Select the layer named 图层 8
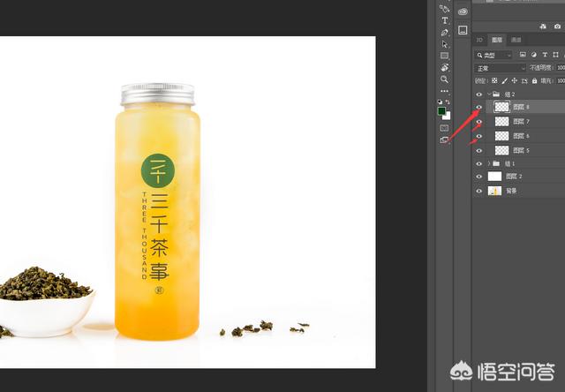Screen dimensions: 565x392 tap(521, 107)
